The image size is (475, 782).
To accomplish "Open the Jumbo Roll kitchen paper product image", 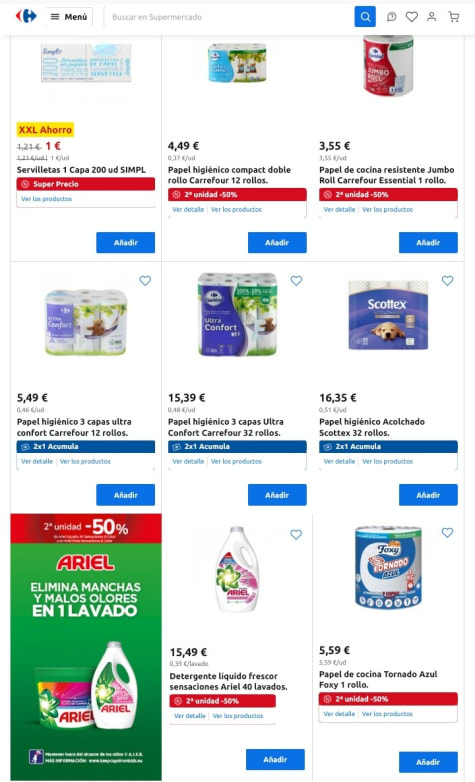I will pos(388,65).
